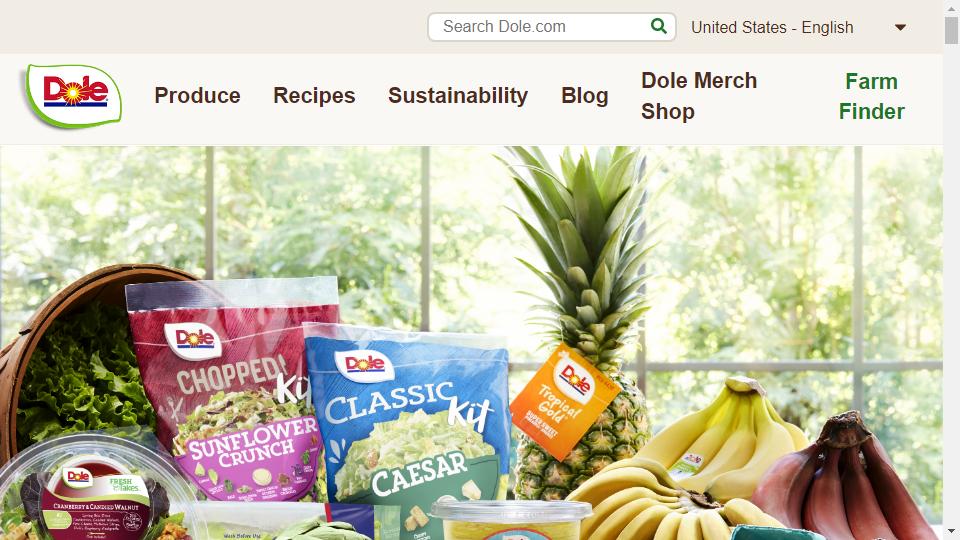Click the Dole logo on Caesar bag

(364, 366)
